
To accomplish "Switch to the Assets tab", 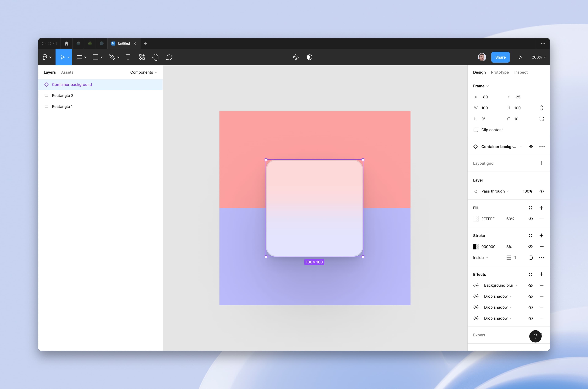I will tap(67, 72).
